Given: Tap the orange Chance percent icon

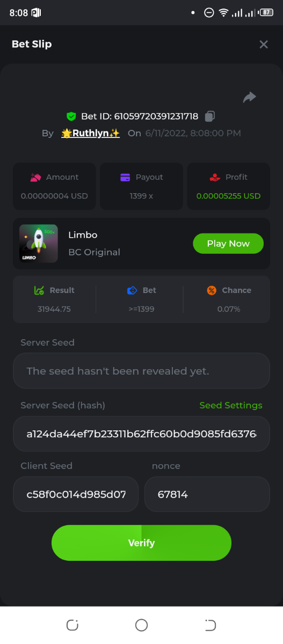Looking at the screenshot, I should [x=212, y=290].
